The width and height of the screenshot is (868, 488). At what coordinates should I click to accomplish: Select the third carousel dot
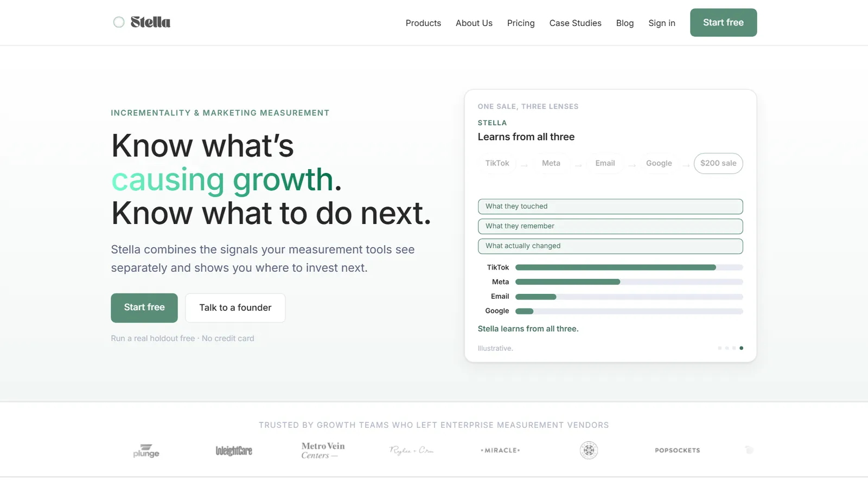(734, 348)
